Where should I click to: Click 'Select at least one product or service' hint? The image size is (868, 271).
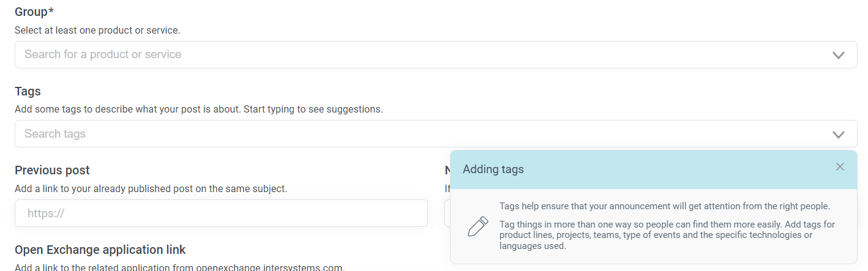[x=97, y=29]
